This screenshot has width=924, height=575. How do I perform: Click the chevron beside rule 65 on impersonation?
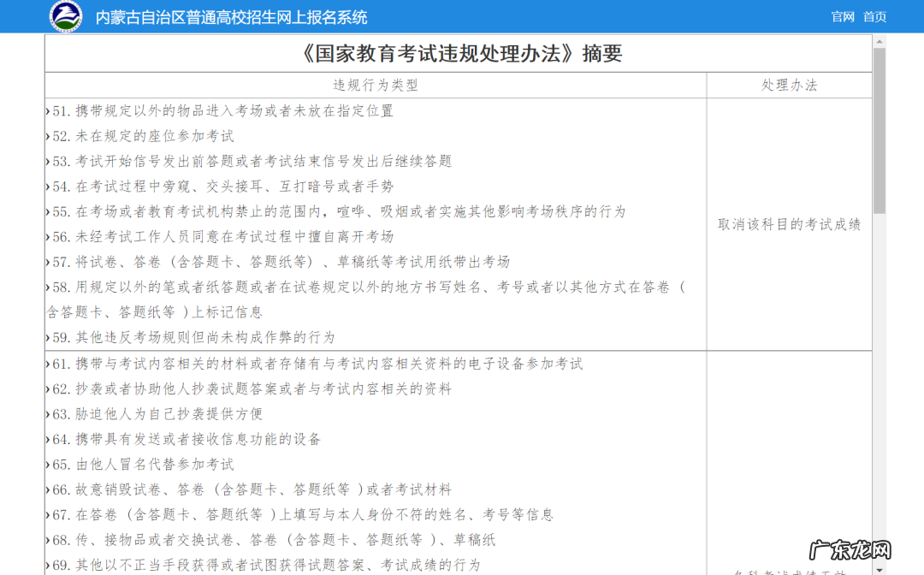coord(50,464)
